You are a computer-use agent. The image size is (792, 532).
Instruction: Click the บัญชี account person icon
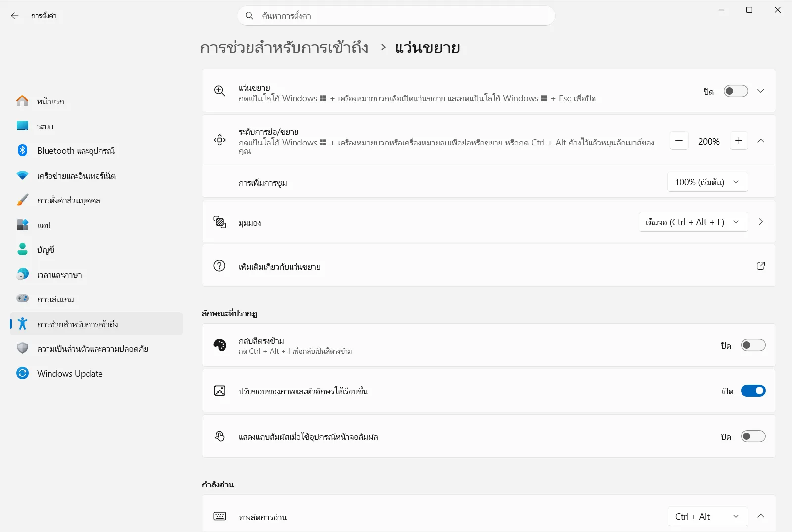[x=22, y=249]
